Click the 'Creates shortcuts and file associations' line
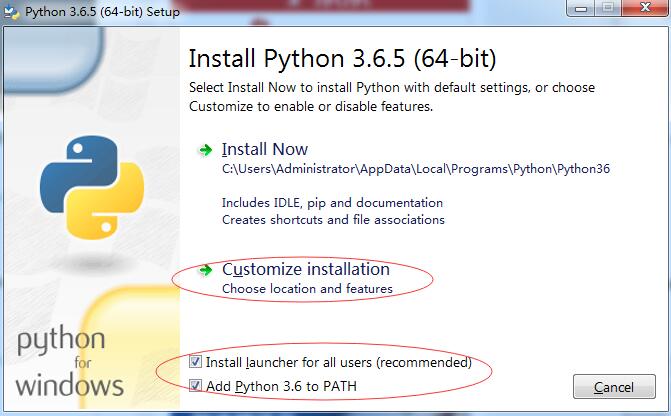This screenshot has height=416, width=671. click(x=333, y=219)
